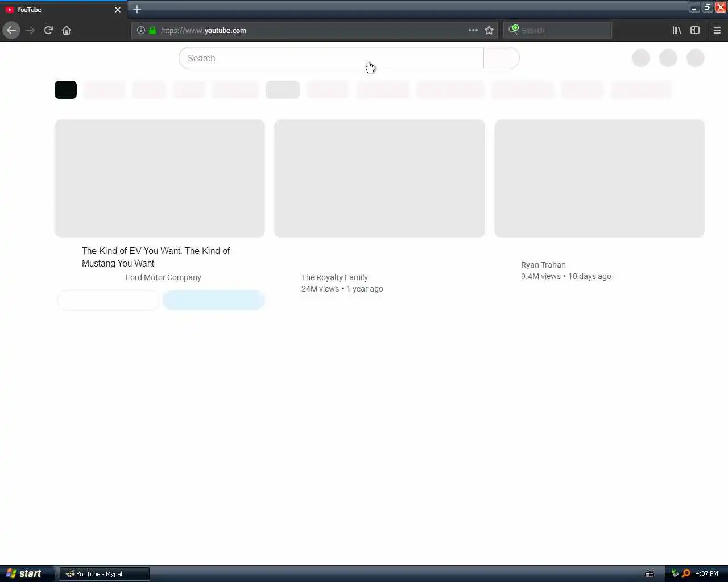This screenshot has width=728, height=582.
Task: Open page actions three-dot menu
Action: (x=473, y=30)
